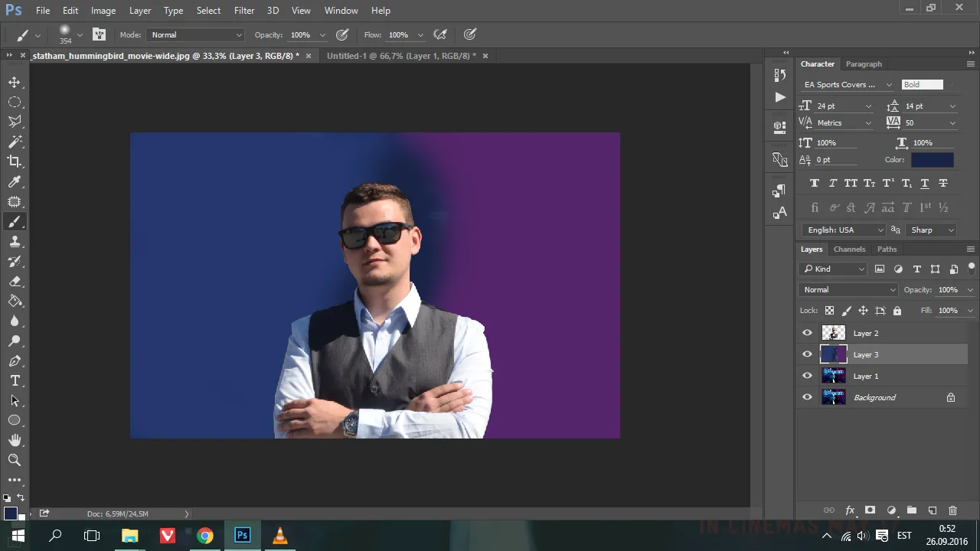Select the Horizontal Type tool
The width and height of the screenshot is (980, 551).
[15, 380]
